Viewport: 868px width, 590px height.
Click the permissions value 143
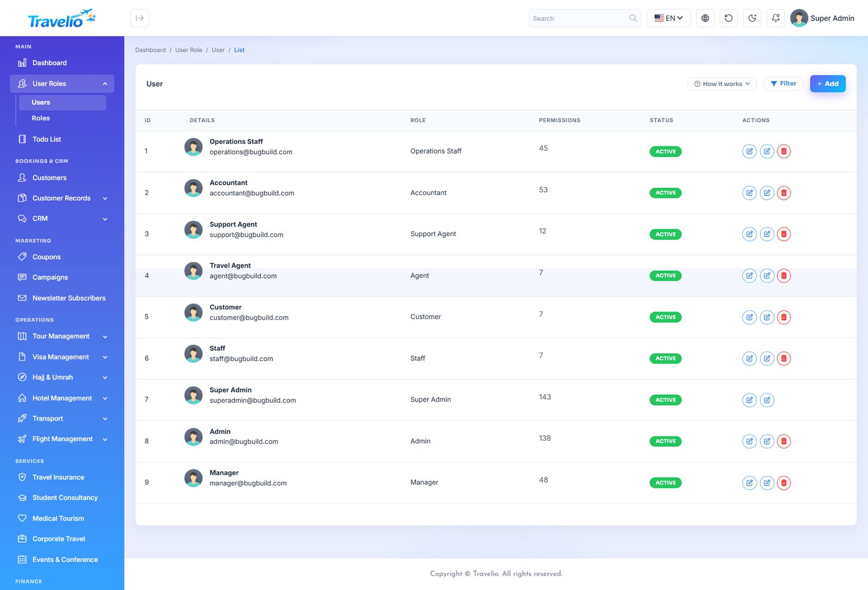[x=545, y=397]
